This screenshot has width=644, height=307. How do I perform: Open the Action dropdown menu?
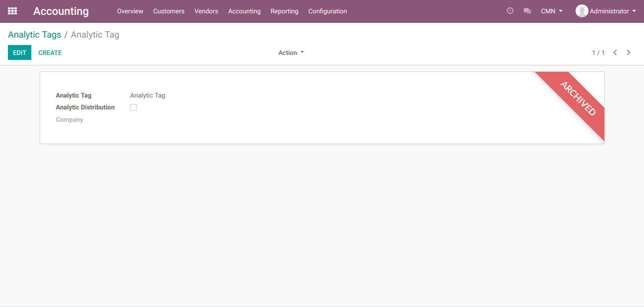pyautogui.click(x=291, y=52)
